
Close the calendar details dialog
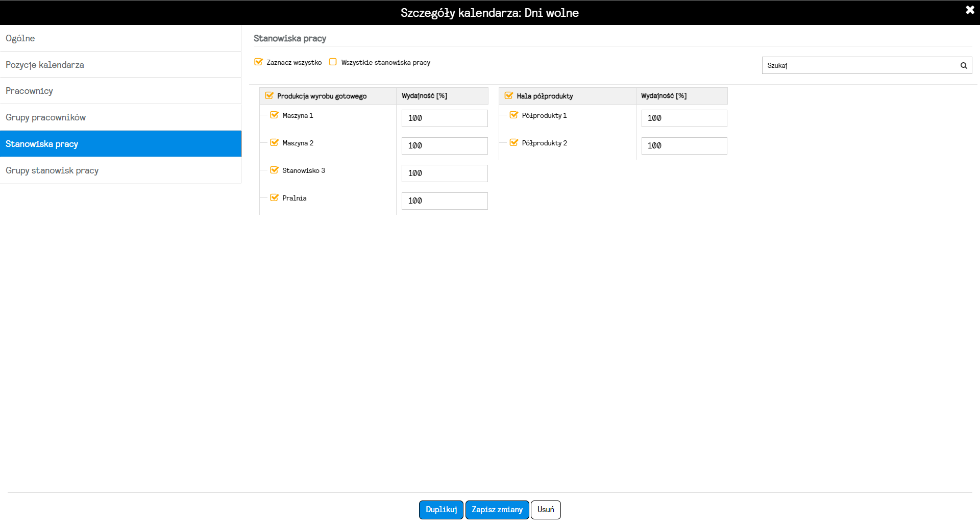tap(970, 10)
